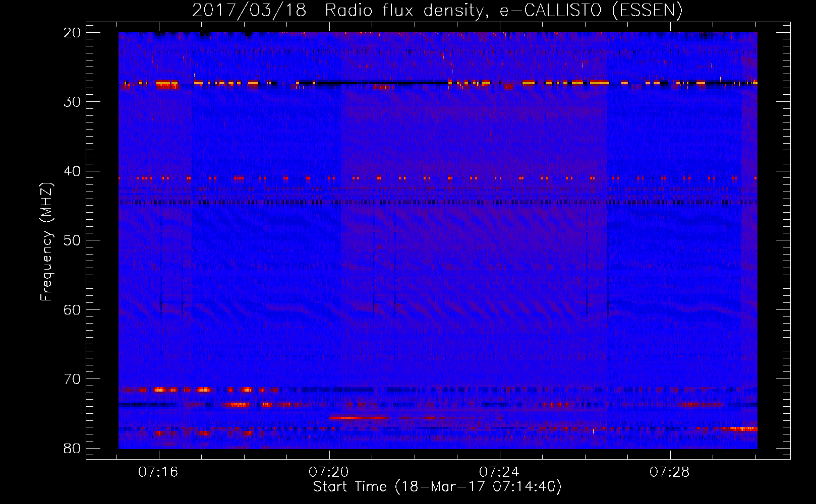Click the 50 frequency tick label
816x504 pixels.
[73, 240]
